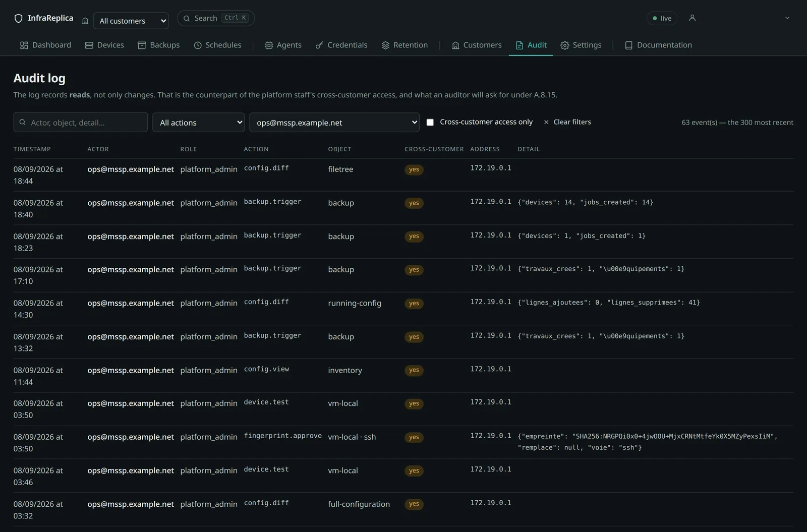Open the All actions filter dropdown
This screenshot has height=532, width=807.
[199, 123]
